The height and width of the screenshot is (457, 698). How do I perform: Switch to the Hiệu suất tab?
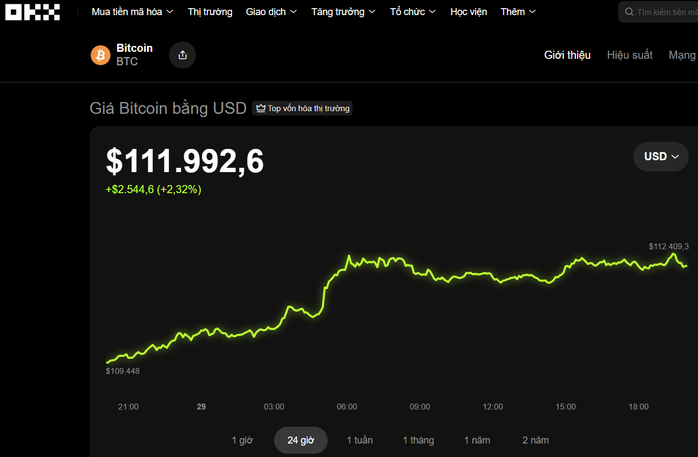pyautogui.click(x=629, y=55)
